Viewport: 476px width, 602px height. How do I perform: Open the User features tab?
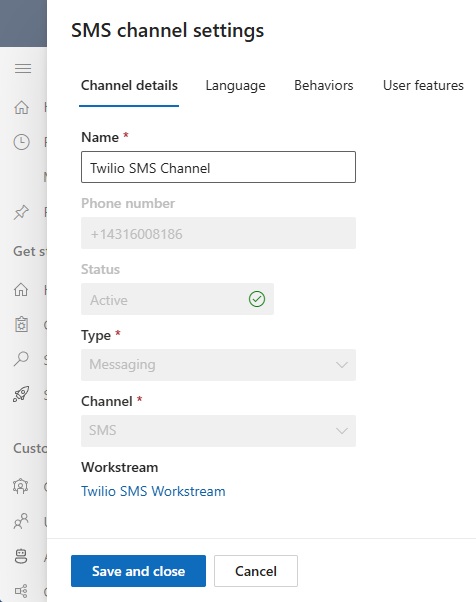(x=423, y=86)
